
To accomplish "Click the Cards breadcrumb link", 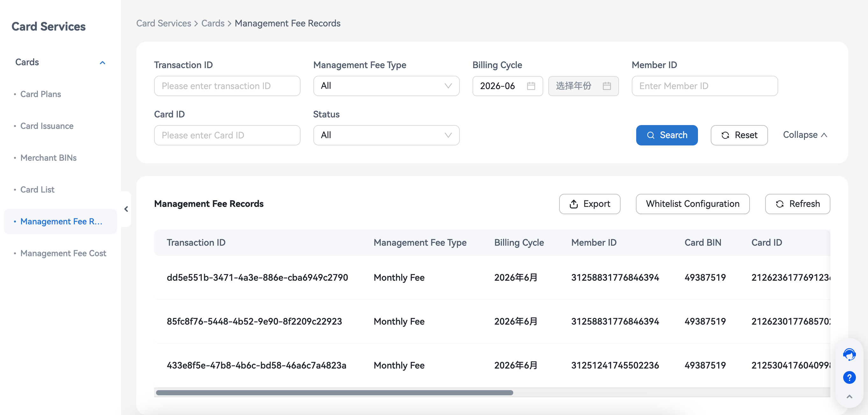I will coord(213,23).
